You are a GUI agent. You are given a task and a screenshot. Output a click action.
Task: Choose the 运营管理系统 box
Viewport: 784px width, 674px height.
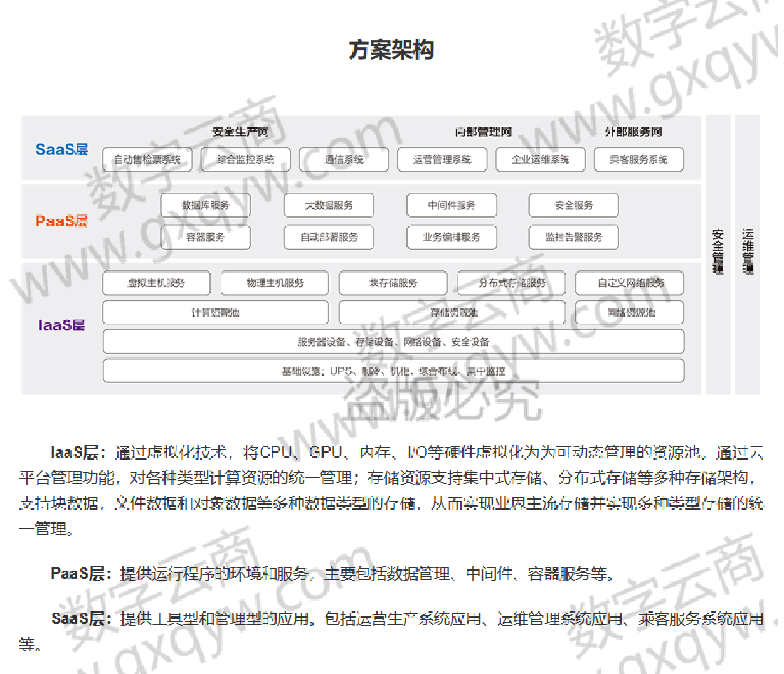click(x=442, y=159)
